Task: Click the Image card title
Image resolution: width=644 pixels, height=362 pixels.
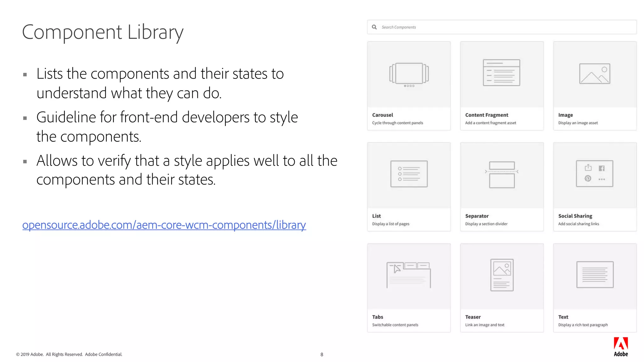Action: click(565, 115)
